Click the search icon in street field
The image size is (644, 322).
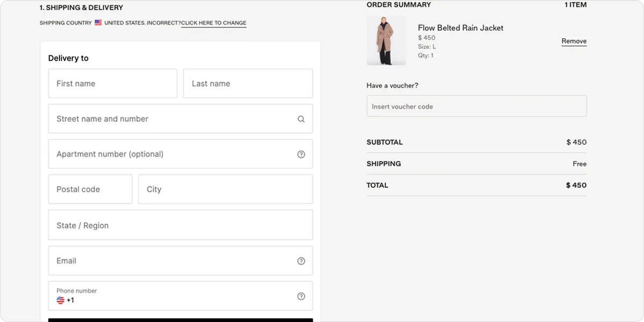point(301,119)
